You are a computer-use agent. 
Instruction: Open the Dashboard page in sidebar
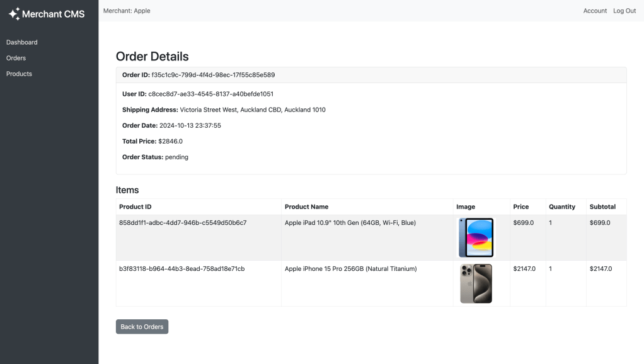[22, 42]
